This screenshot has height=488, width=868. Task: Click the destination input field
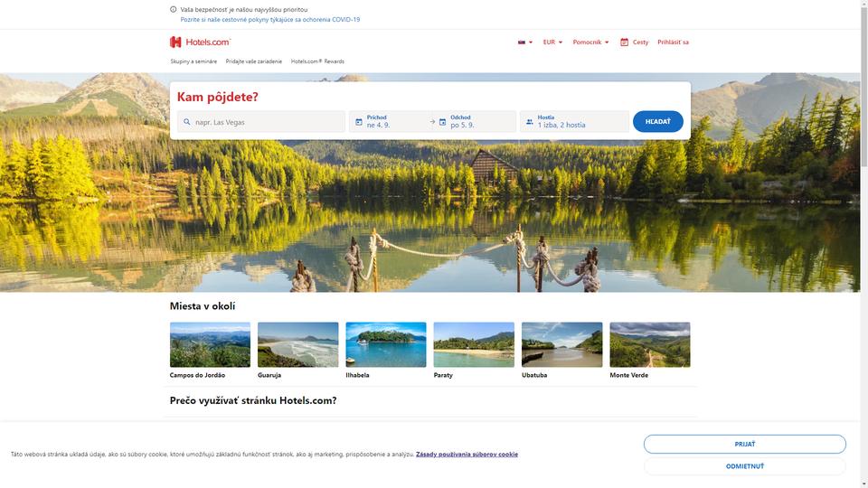[x=261, y=122]
